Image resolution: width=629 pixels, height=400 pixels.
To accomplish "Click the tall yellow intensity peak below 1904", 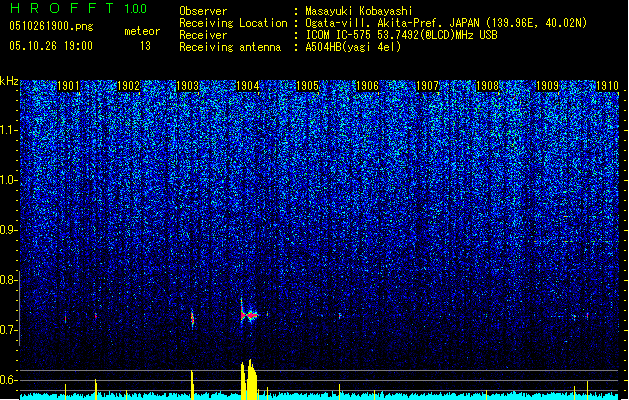I will (x=249, y=380).
